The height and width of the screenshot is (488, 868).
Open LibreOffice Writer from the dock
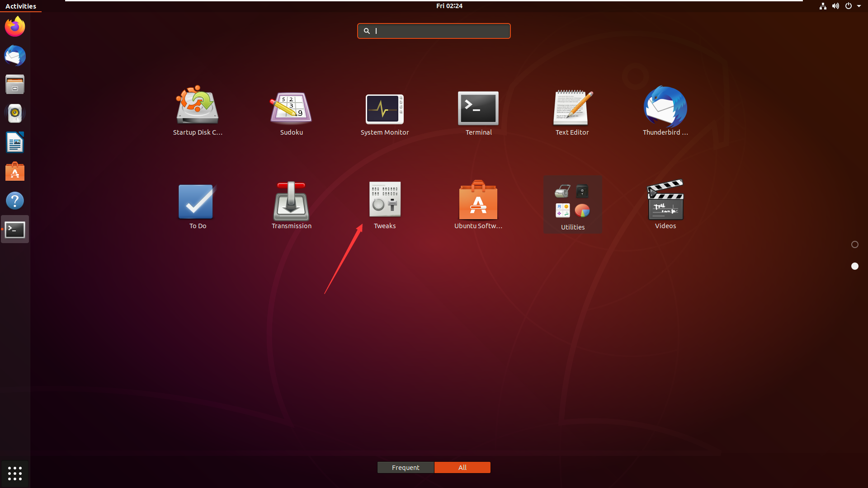pyautogui.click(x=15, y=143)
